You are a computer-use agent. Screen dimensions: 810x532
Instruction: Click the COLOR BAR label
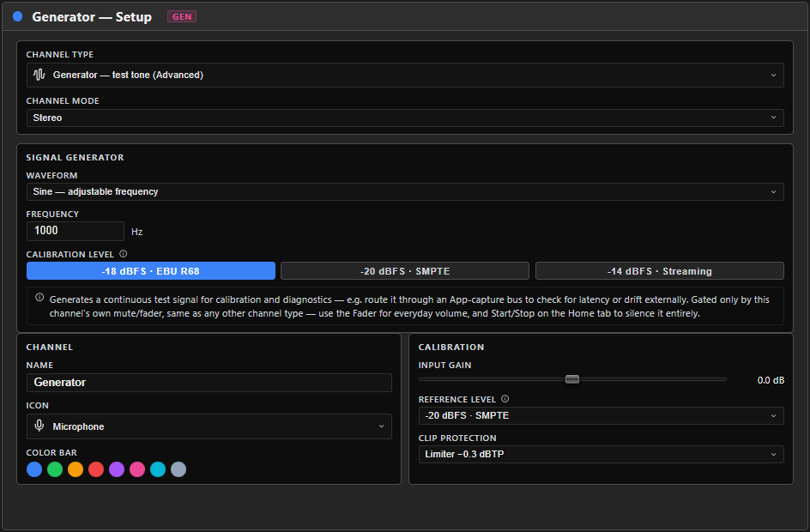[x=51, y=452]
